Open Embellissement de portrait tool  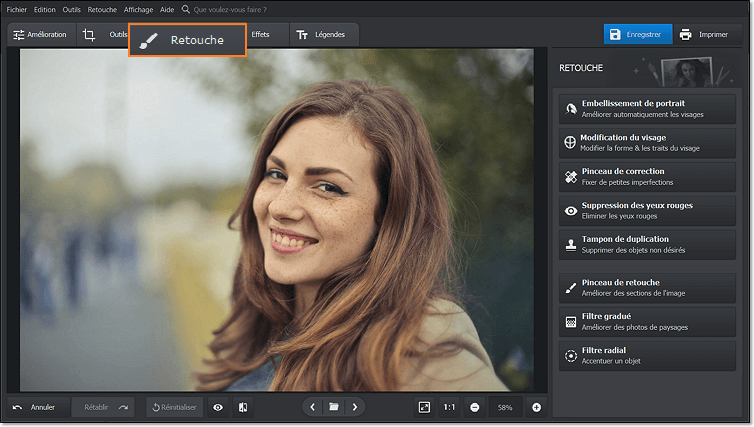[647, 109]
